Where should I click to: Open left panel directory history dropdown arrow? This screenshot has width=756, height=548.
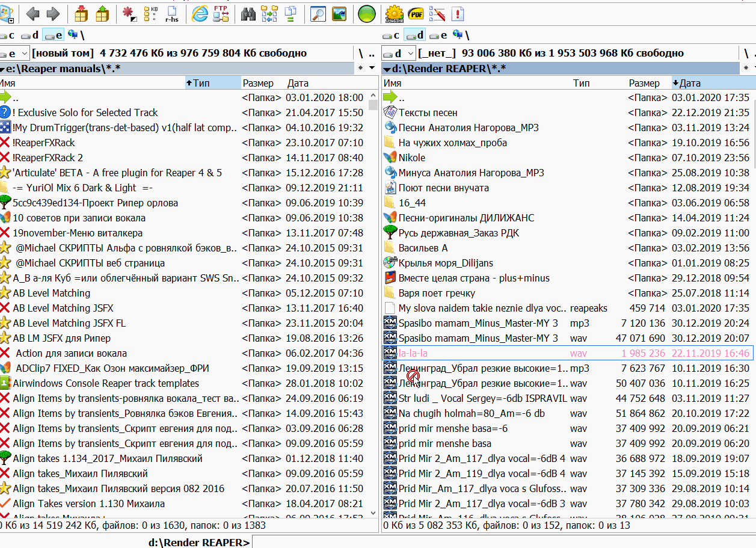point(372,68)
